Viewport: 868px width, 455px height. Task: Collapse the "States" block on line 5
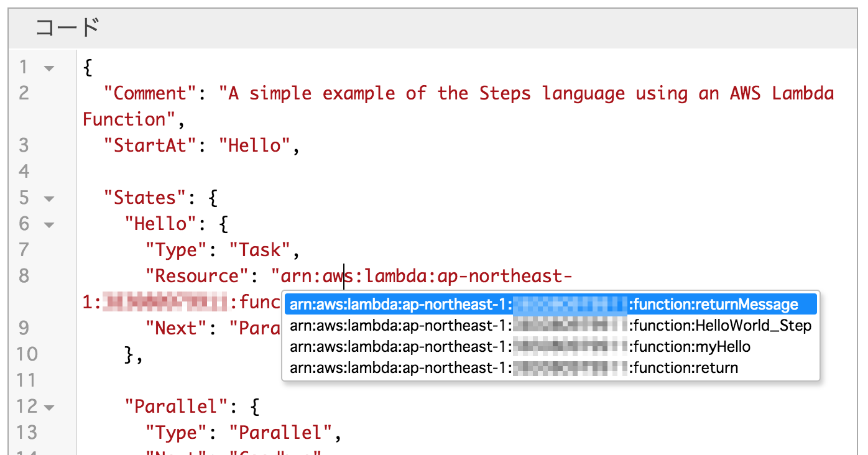[x=48, y=199]
